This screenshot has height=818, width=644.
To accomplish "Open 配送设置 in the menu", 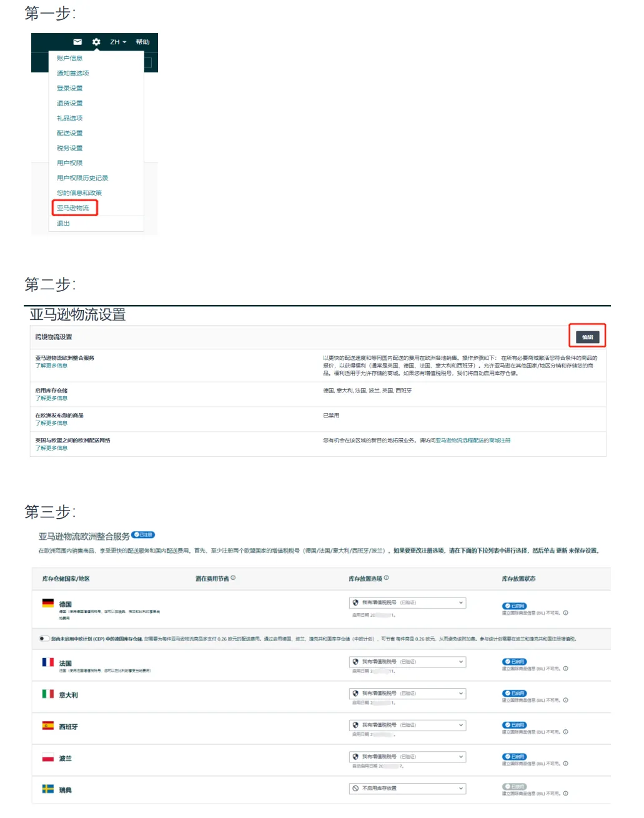I will point(69,133).
